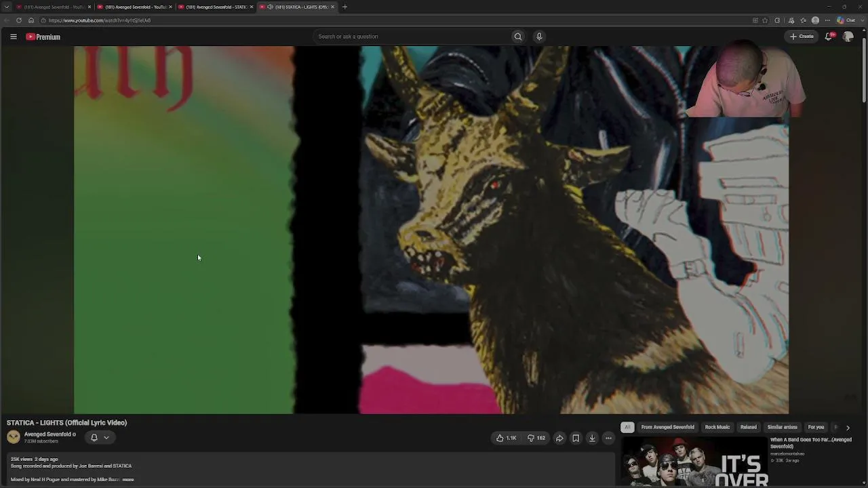Click the search magnifier button
The image size is (868, 488).
tap(518, 37)
